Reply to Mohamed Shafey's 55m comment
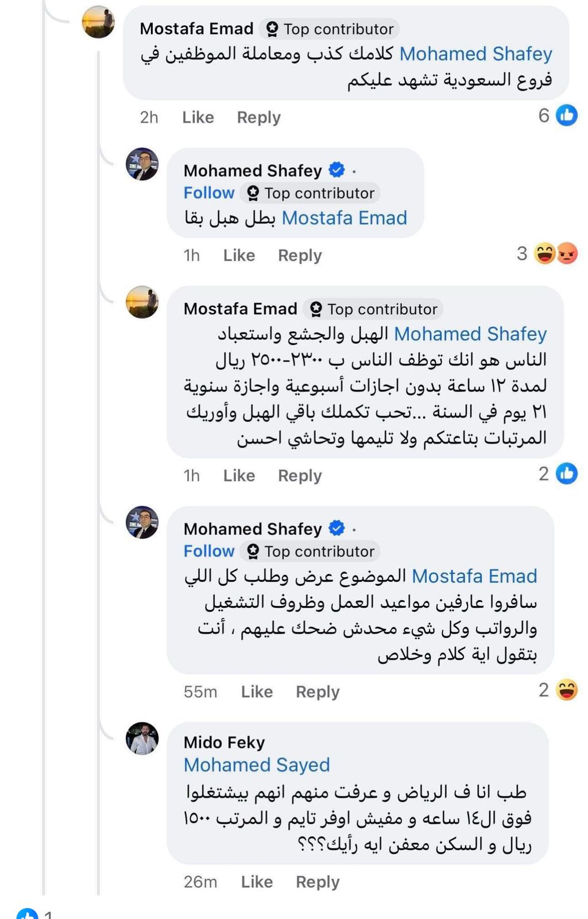This screenshot has height=919, width=588. tap(318, 692)
